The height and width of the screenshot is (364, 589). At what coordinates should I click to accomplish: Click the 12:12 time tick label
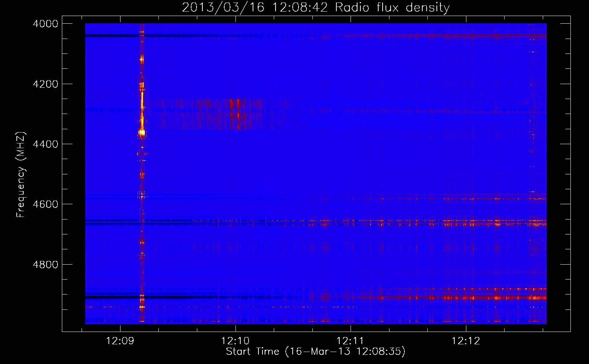466,341
